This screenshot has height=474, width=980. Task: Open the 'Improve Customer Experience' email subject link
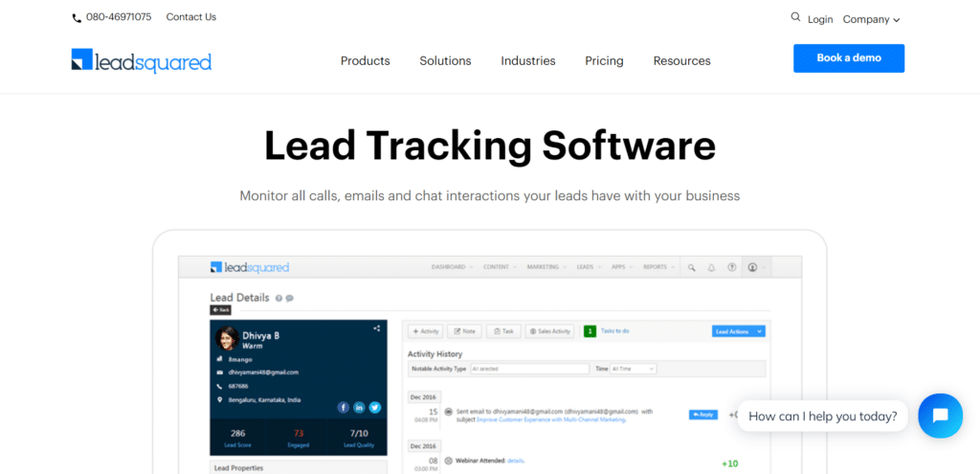(551, 420)
